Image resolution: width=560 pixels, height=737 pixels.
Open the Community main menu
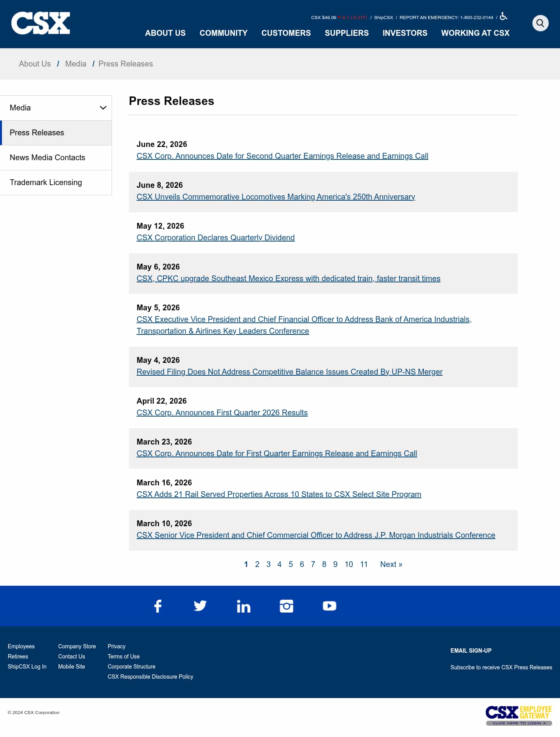(224, 33)
